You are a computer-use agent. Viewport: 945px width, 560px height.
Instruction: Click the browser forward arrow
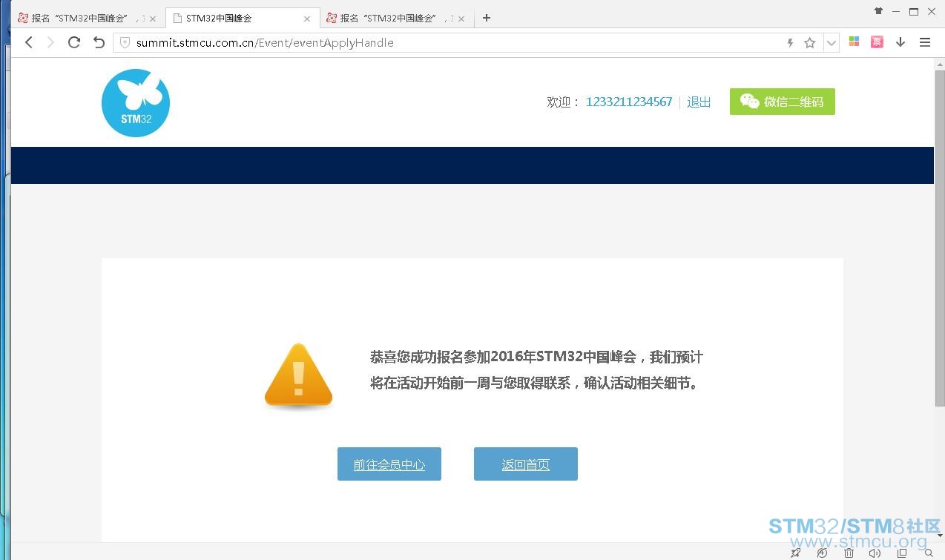[50, 42]
